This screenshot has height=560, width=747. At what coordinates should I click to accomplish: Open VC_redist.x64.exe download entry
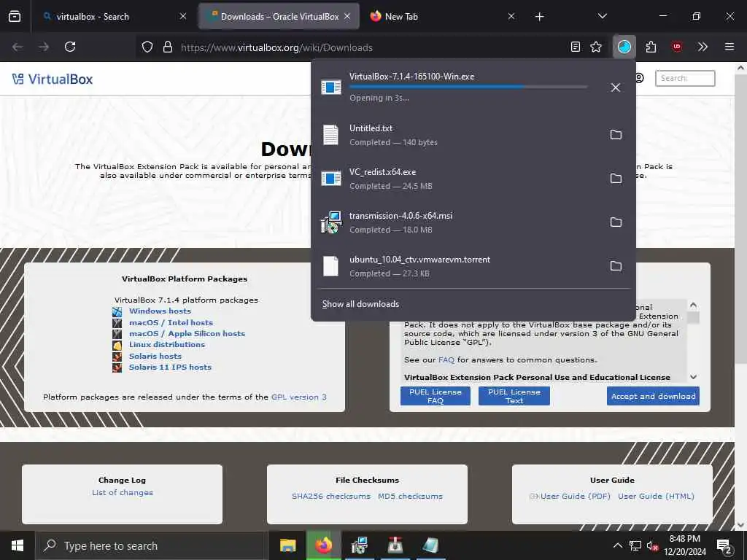tap(457, 179)
